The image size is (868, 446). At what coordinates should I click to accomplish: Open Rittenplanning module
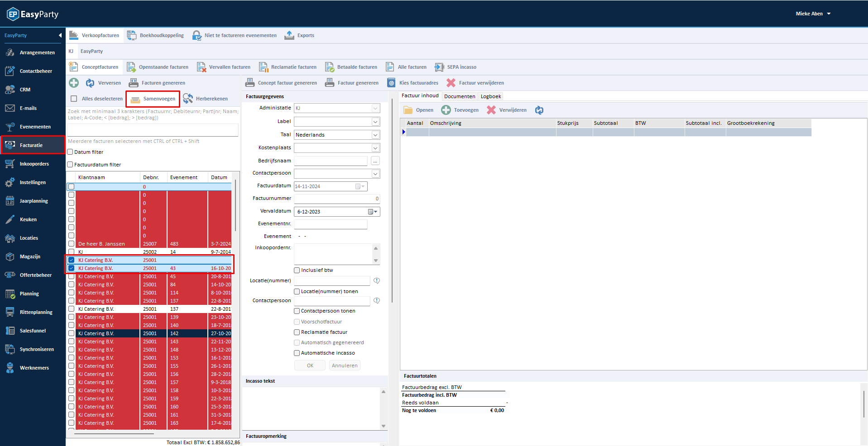(x=29, y=312)
